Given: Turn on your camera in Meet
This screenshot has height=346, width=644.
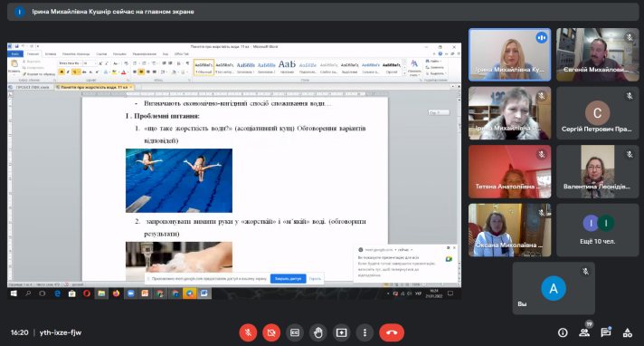Looking at the screenshot, I should (271, 332).
